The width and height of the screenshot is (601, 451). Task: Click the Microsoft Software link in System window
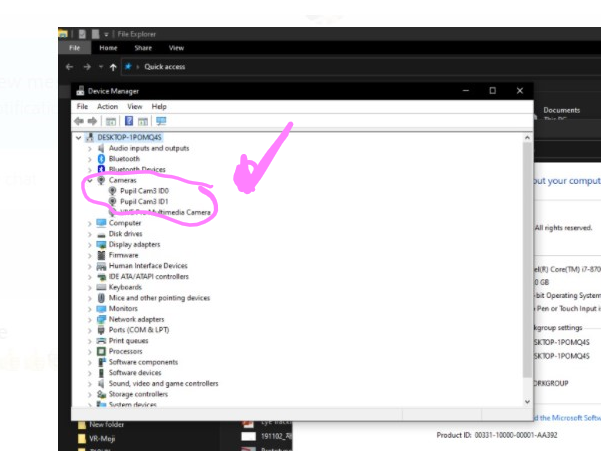pos(568,418)
